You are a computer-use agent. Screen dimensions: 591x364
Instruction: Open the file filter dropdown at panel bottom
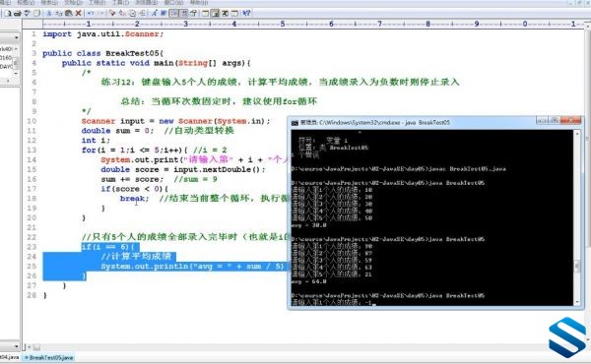[x=16, y=346]
